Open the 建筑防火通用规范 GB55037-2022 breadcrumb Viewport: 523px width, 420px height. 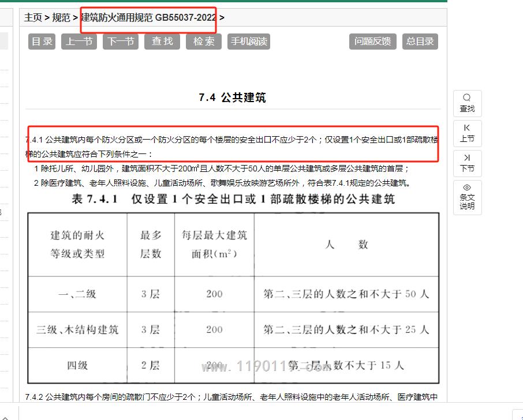[148, 17]
